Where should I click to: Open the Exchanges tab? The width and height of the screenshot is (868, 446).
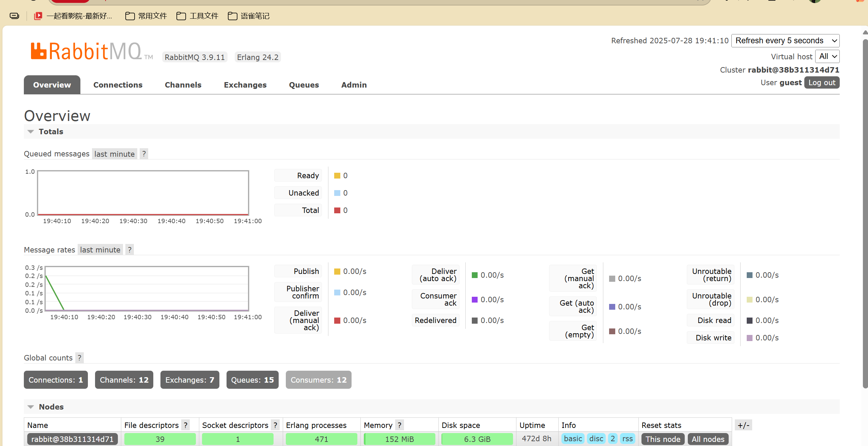(x=245, y=85)
